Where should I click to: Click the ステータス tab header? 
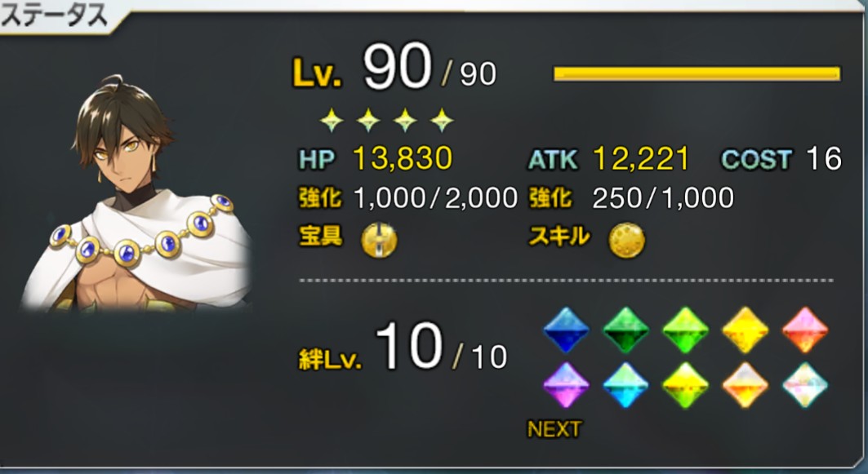click(x=56, y=16)
